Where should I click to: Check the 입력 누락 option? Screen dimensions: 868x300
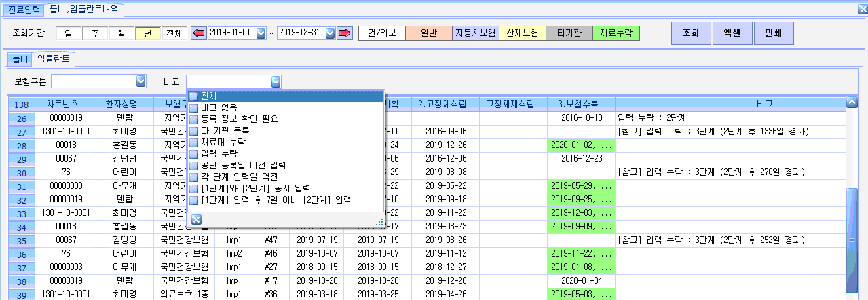tap(194, 154)
